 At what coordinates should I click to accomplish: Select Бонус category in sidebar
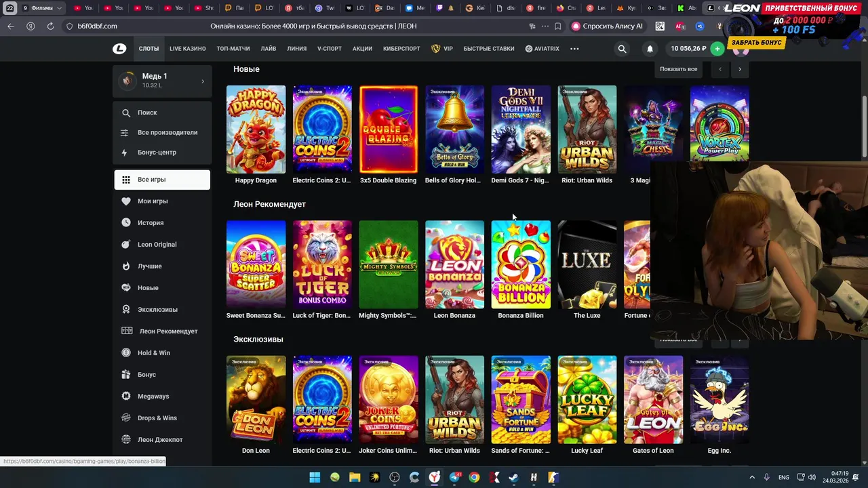pyautogui.click(x=162, y=375)
